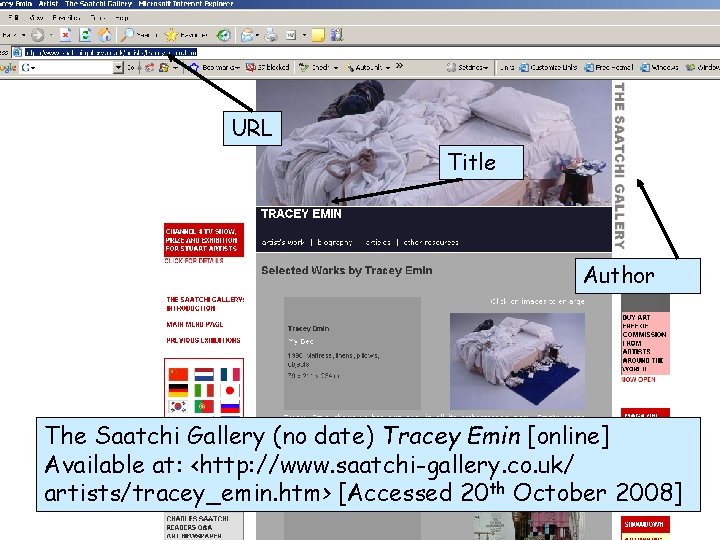The width and height of the screenshot is (720, 540).
Task: Click the Windows links bar shortcut
Action: point(659,68)
